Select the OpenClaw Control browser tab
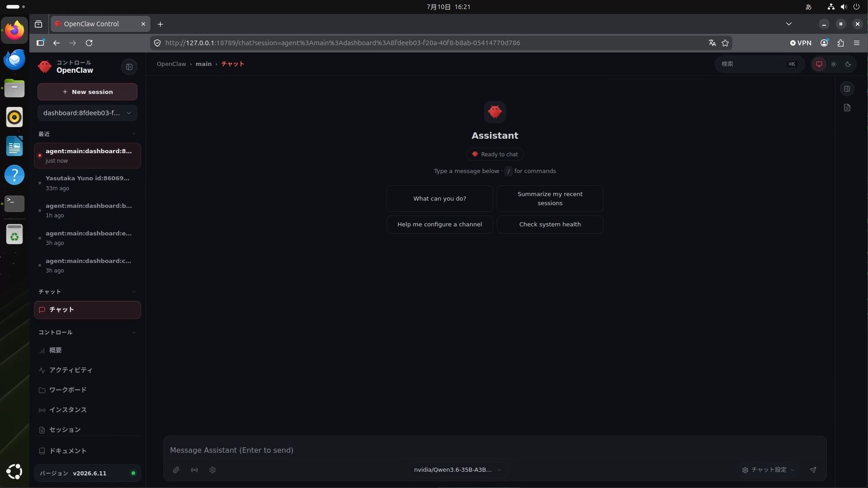The height and width of the screenshot is (488, 868). [100, 24]
